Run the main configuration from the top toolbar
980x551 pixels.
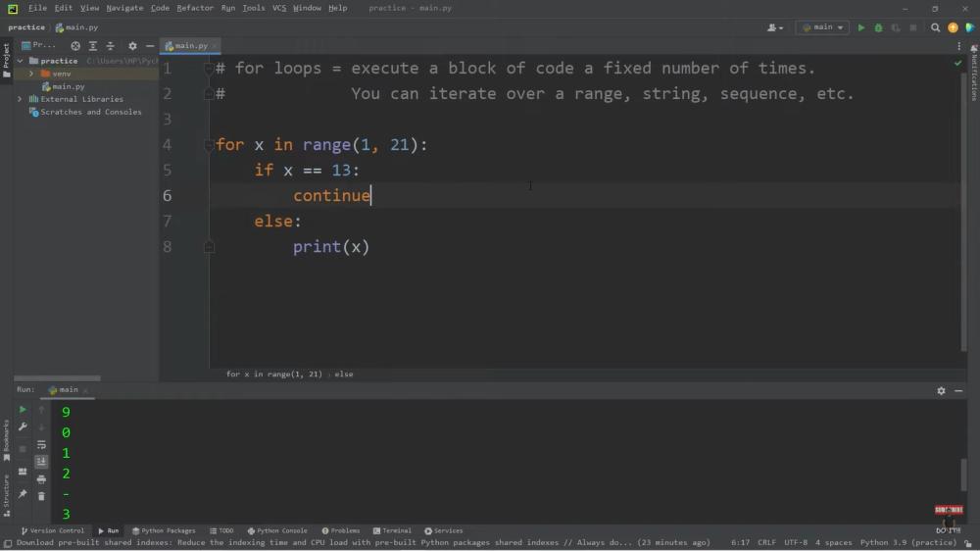[861, 27]
